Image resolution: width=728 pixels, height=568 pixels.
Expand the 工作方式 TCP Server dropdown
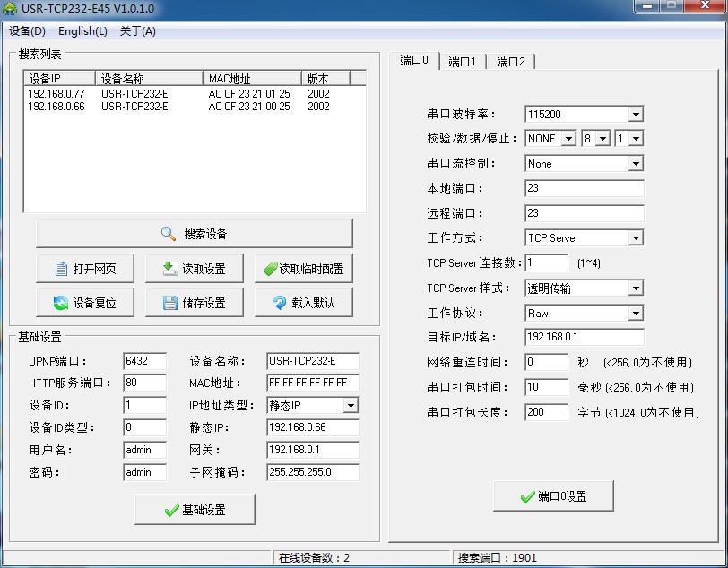[x=635, y=238]
